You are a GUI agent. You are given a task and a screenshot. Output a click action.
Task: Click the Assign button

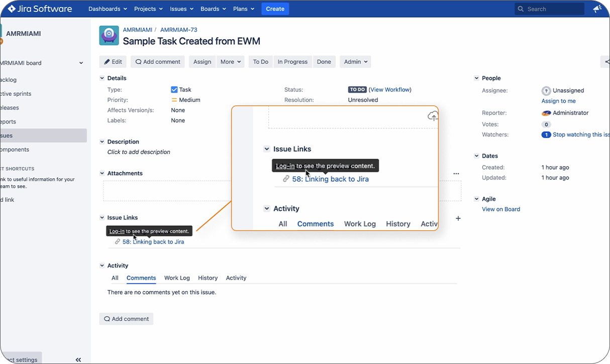click(x=202, y=62)
